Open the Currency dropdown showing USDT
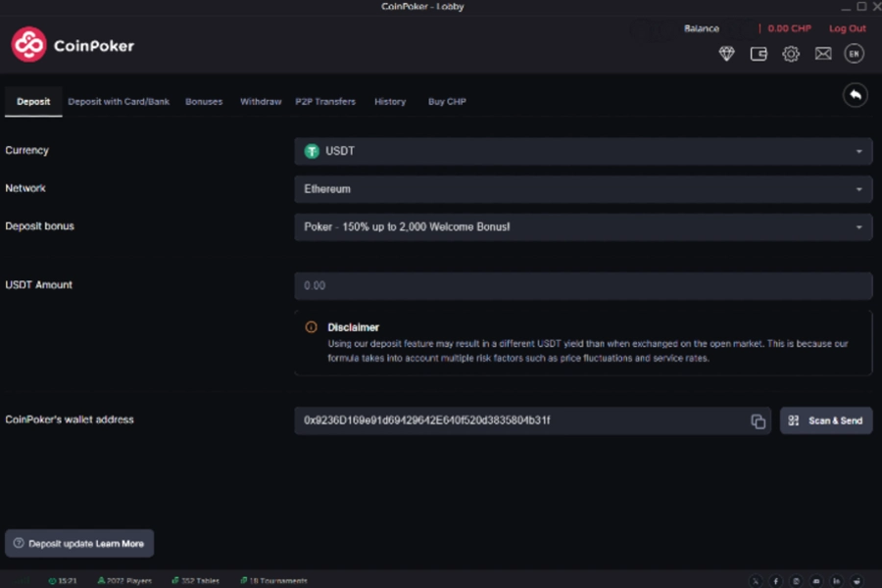This screenshot has width=882, height=588. [x=583, y=151]
